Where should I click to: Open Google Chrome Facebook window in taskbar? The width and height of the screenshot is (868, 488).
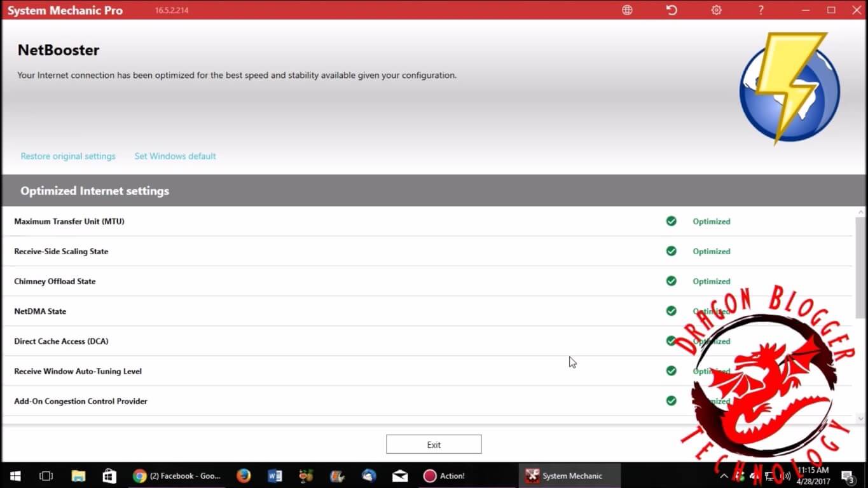click(x=177, y=476)
